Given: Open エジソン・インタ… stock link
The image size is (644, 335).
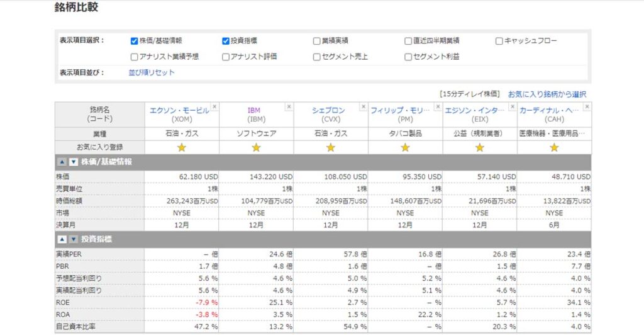Looking at the screenshot, I should pos(474,110).
